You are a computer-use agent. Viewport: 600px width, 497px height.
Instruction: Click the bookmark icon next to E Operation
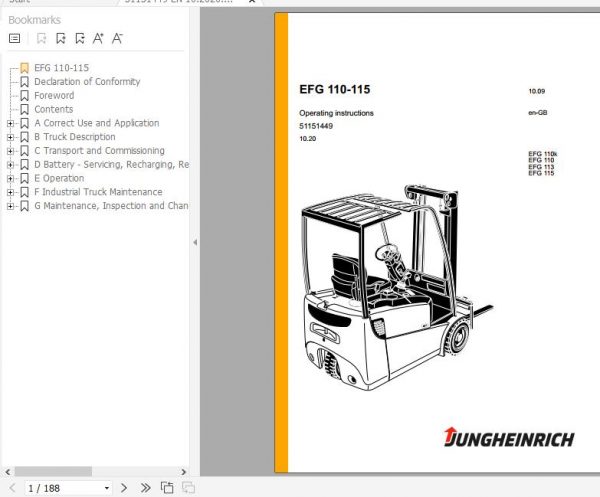(24, 178)
